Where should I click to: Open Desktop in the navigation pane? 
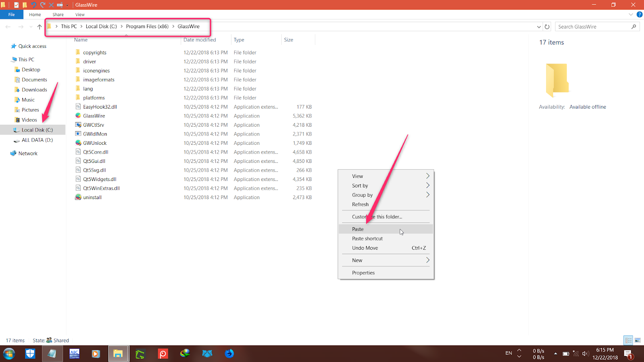[31, 70]
